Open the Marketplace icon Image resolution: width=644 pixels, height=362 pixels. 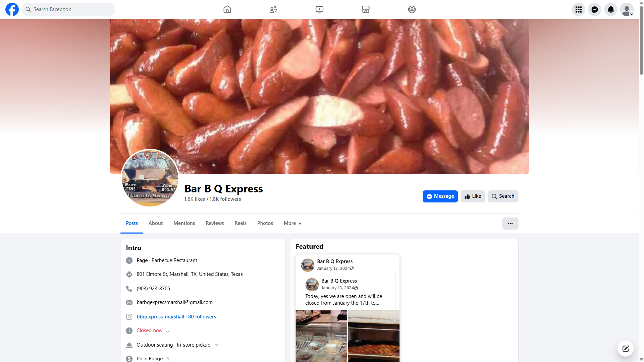tap(366, 9)
